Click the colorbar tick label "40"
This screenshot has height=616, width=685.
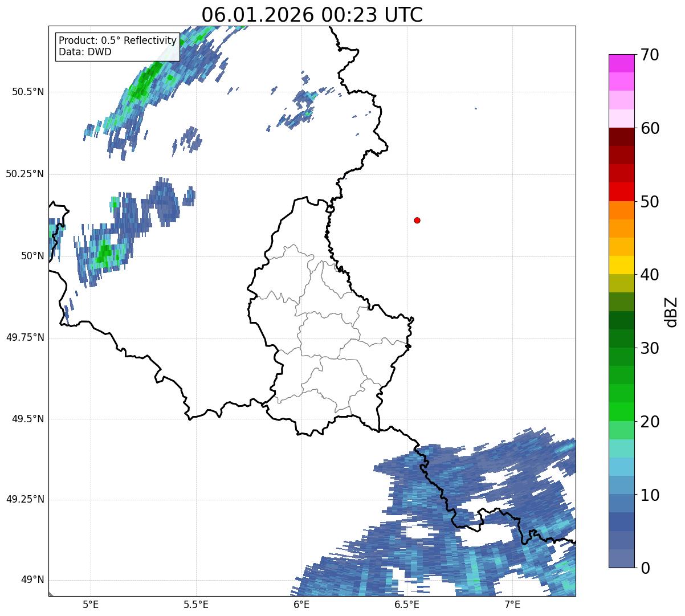pos(650,275)
